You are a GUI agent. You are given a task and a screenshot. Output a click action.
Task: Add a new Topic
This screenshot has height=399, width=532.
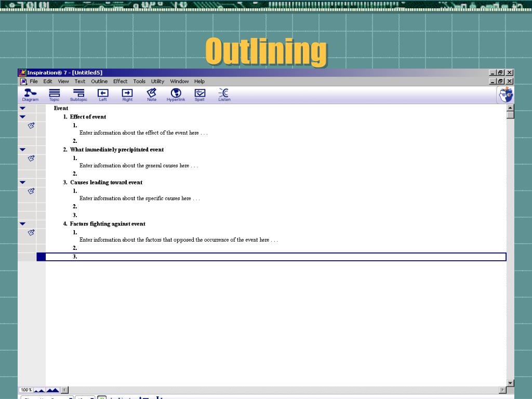tap(54, 95)
